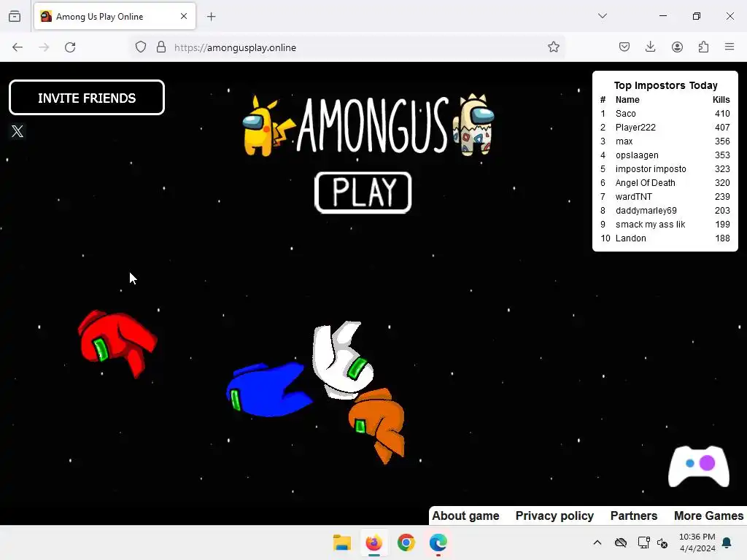Screen dimensions: 747x560
Task: Click leaderboard entry max
Action: click(624, 141)
